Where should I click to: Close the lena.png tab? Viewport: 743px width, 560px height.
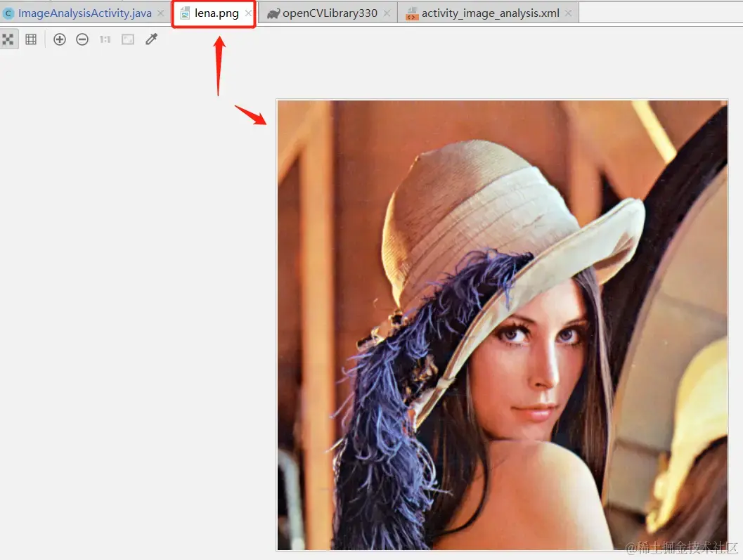coord(248,13)
